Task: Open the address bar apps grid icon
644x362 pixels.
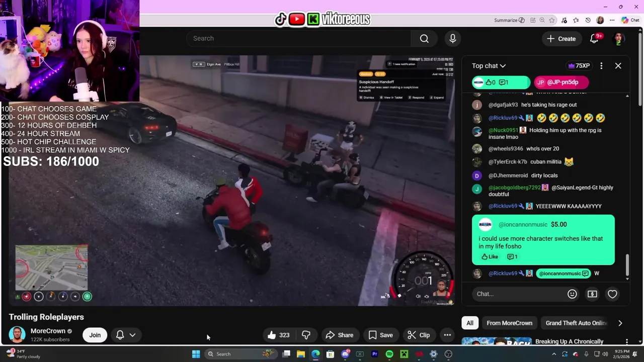Action: point(533,20)
